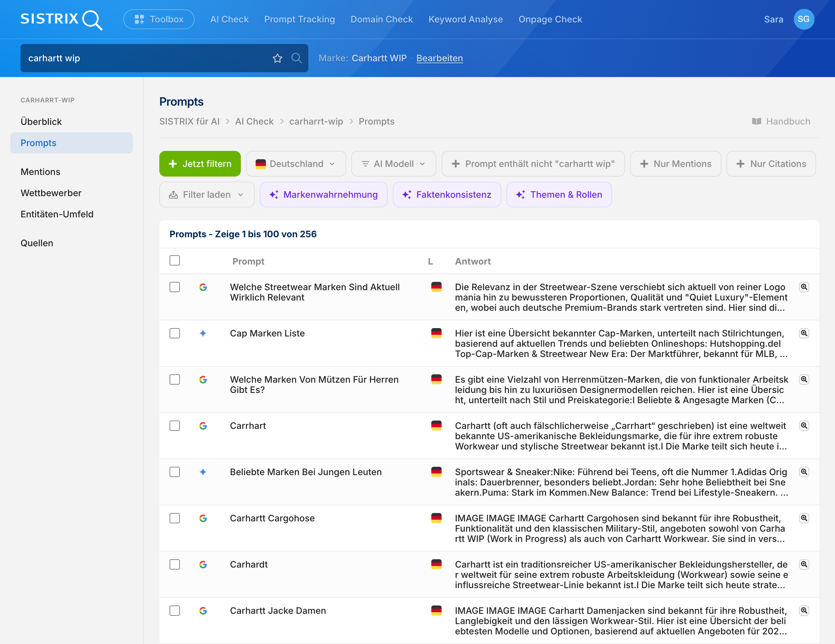Open the SG user avatar

click(x=804, y=20)
